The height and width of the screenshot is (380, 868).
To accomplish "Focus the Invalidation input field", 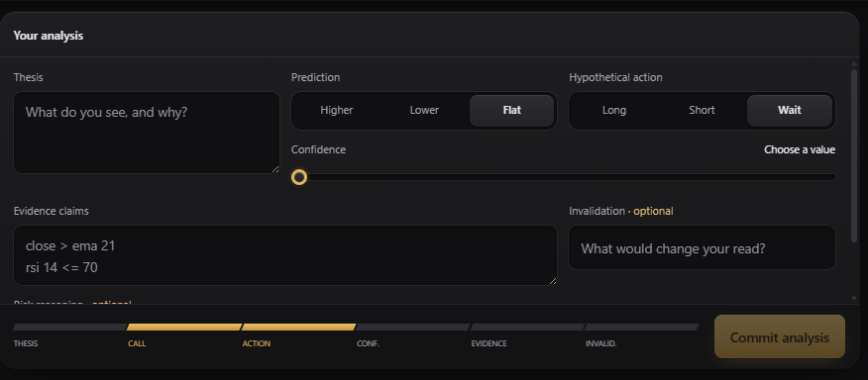I will click(x=702, y=247).
